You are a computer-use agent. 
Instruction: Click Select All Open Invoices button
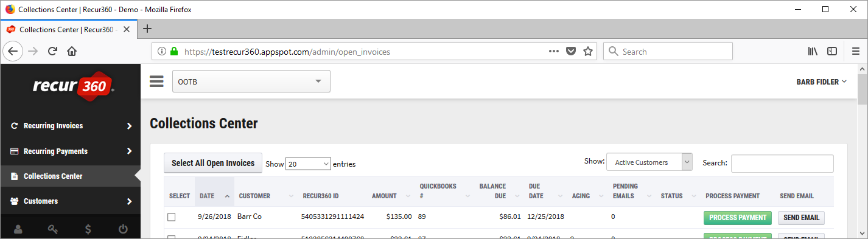213,163
